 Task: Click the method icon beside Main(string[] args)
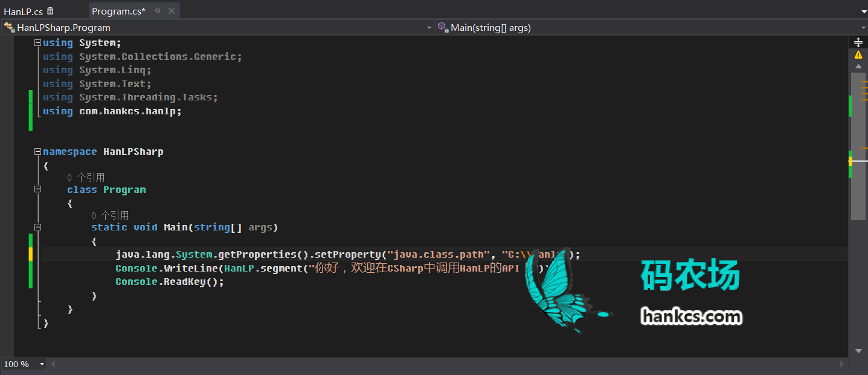click(x=443, y=27)
